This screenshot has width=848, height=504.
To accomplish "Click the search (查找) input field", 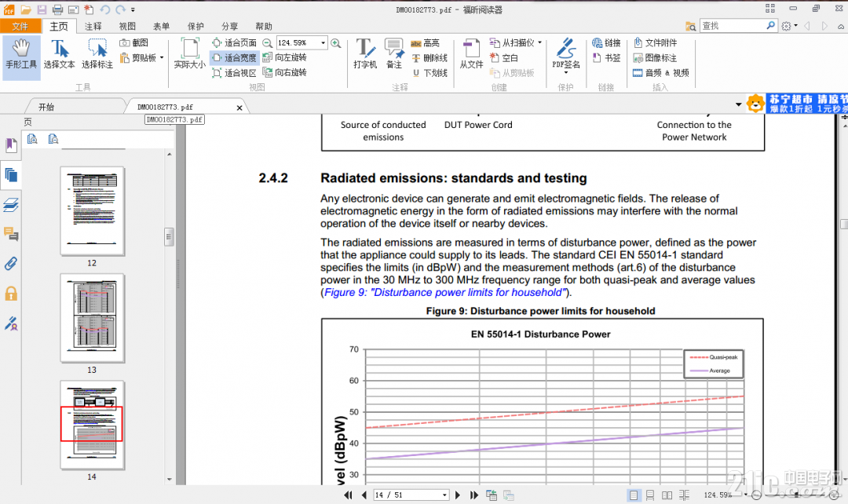I will (733, 25).
